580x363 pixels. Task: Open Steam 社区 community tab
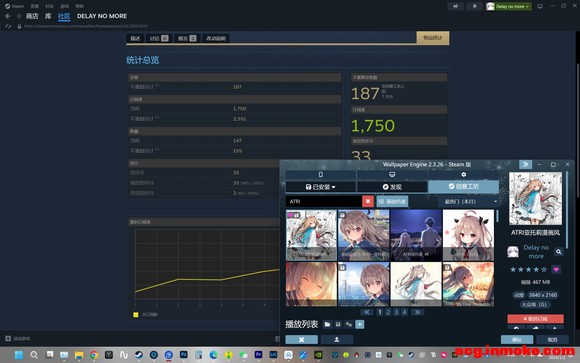(x=64, y=16)
